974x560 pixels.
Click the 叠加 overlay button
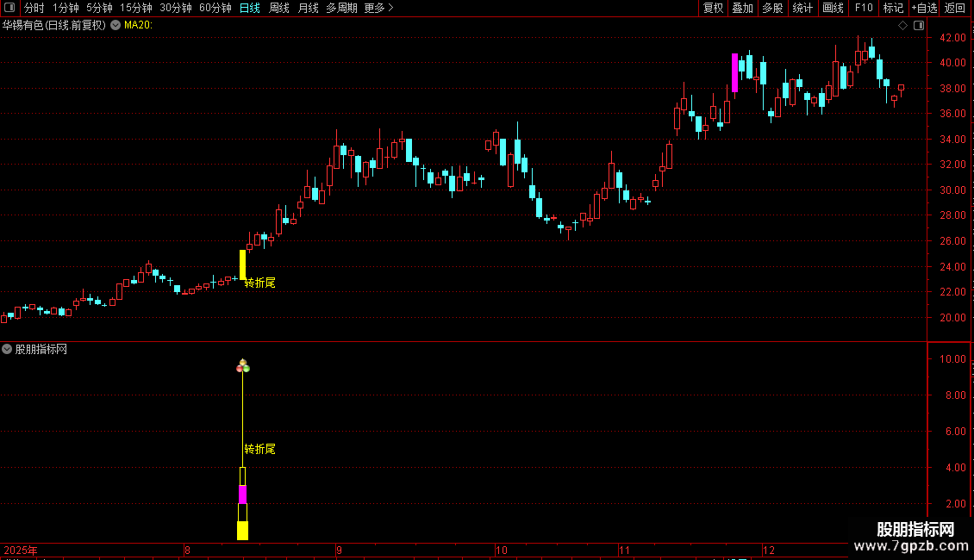coord(742,8)
